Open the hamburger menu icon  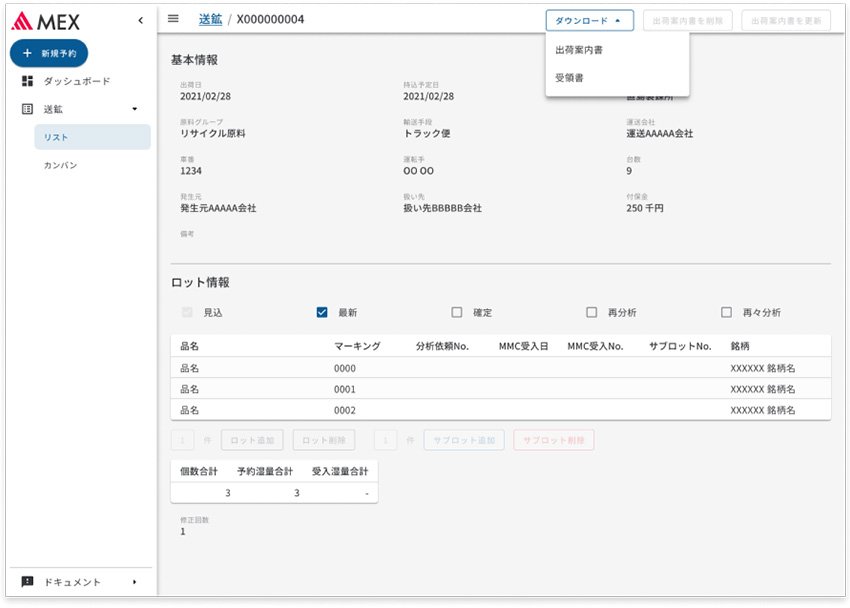pyautogui.click(x=173, y=19)
